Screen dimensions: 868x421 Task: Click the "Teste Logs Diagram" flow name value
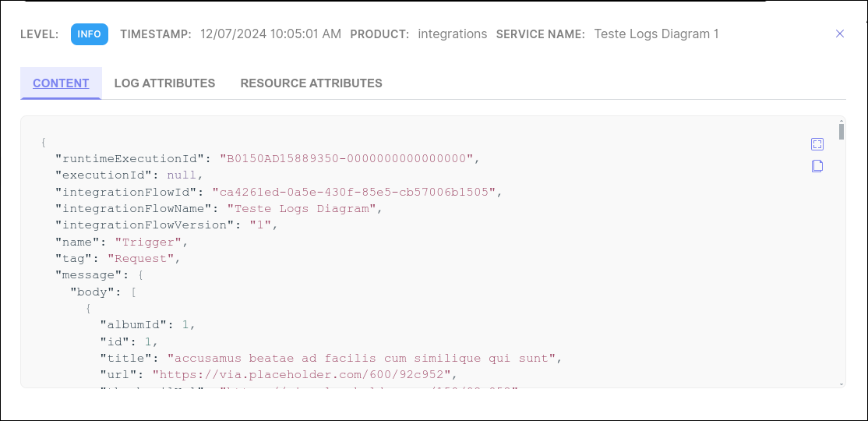tap(302, 208)
